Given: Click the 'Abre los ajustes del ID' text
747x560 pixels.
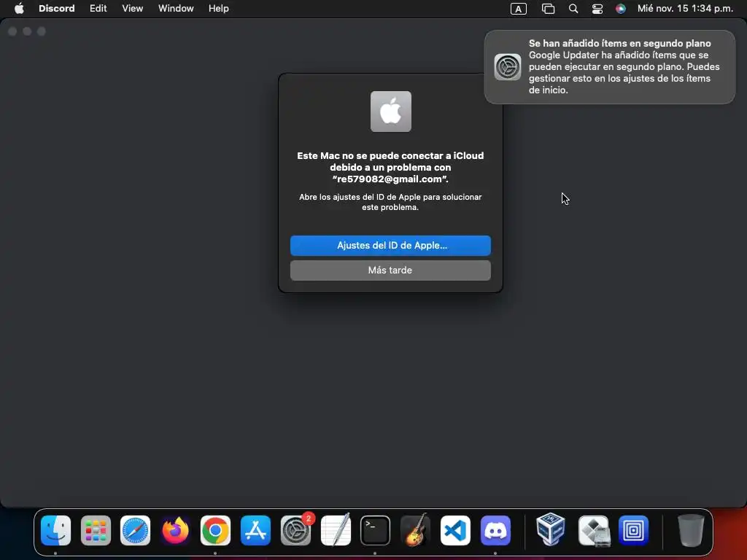Looking at the screenshot, I should point(391,202).
